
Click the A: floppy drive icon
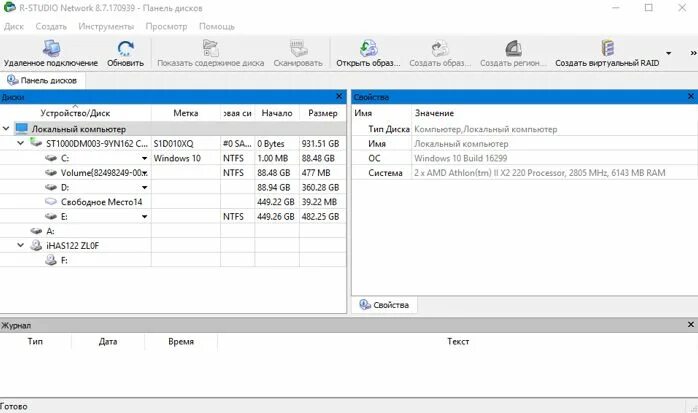(x=36, y=231)
